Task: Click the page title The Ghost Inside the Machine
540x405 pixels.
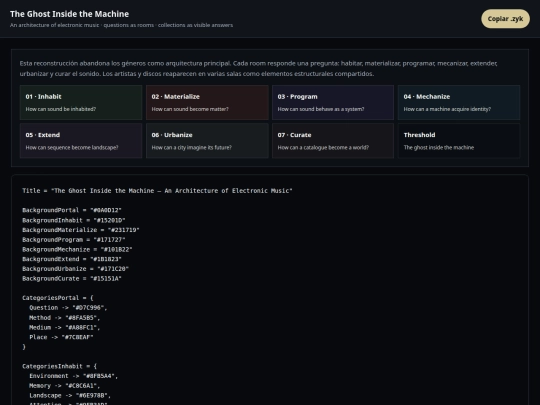Action: 70,14
